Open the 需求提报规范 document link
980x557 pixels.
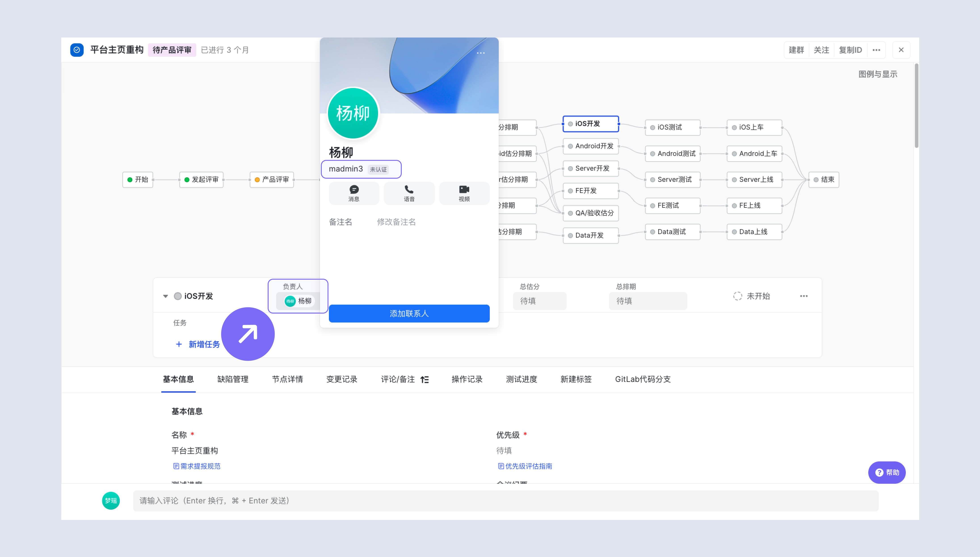(197, 466)
